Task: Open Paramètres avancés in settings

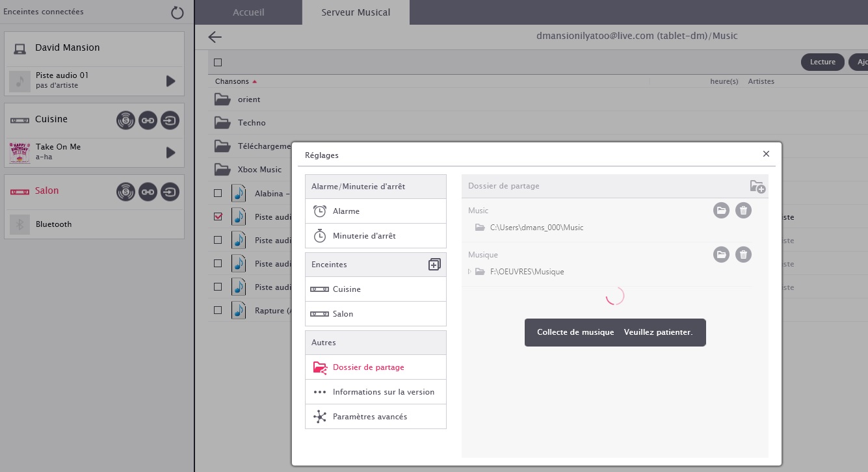Action: [x=369, y=417]
